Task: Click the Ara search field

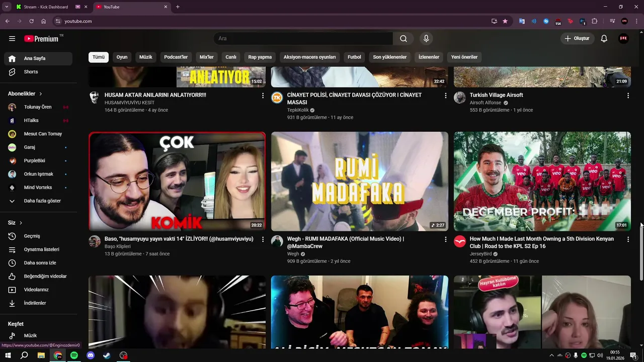Action: click(x=303, y=39)
